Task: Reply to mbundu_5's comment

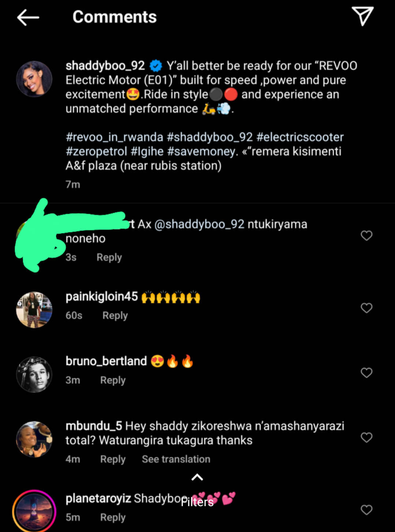Action: [x=113, y=459]
